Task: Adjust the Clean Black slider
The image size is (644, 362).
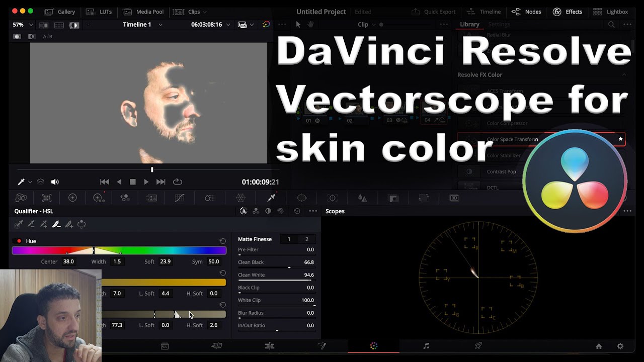Action: 276,267
